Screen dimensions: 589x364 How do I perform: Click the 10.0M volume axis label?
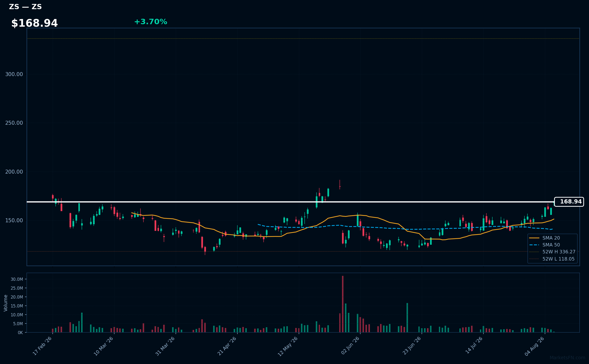[17, 315]
